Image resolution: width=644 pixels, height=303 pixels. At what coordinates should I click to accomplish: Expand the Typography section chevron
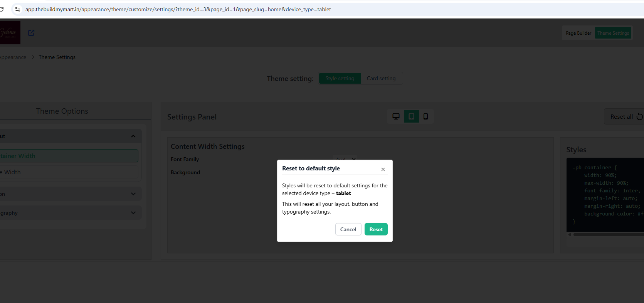click(133, 213)
